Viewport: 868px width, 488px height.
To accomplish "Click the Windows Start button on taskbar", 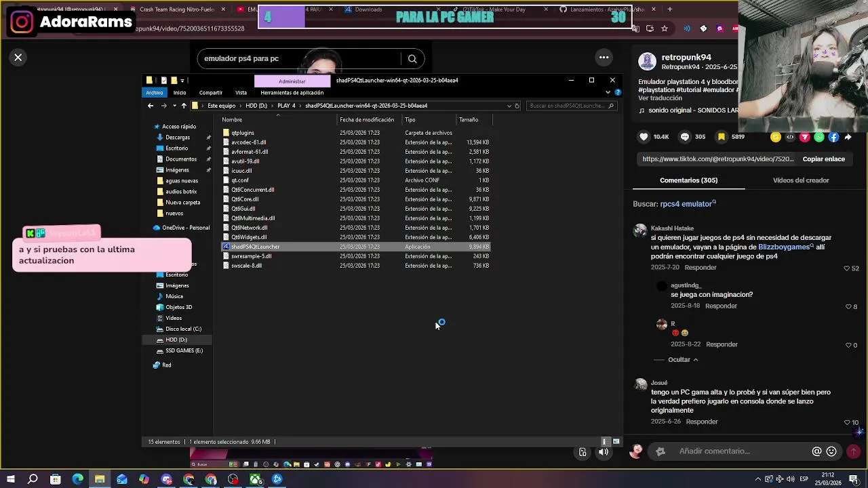I will click(x=11, y=479).
